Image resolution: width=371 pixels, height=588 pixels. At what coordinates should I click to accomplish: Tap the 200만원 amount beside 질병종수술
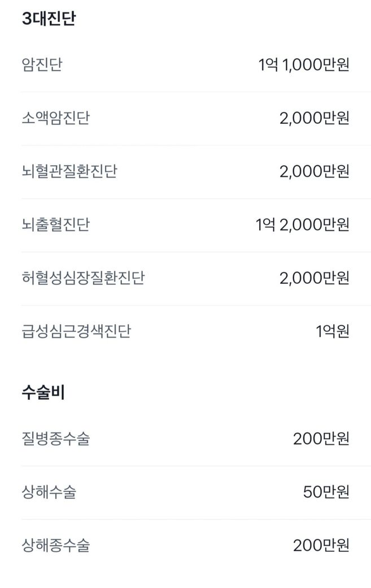tap(321, 439)
